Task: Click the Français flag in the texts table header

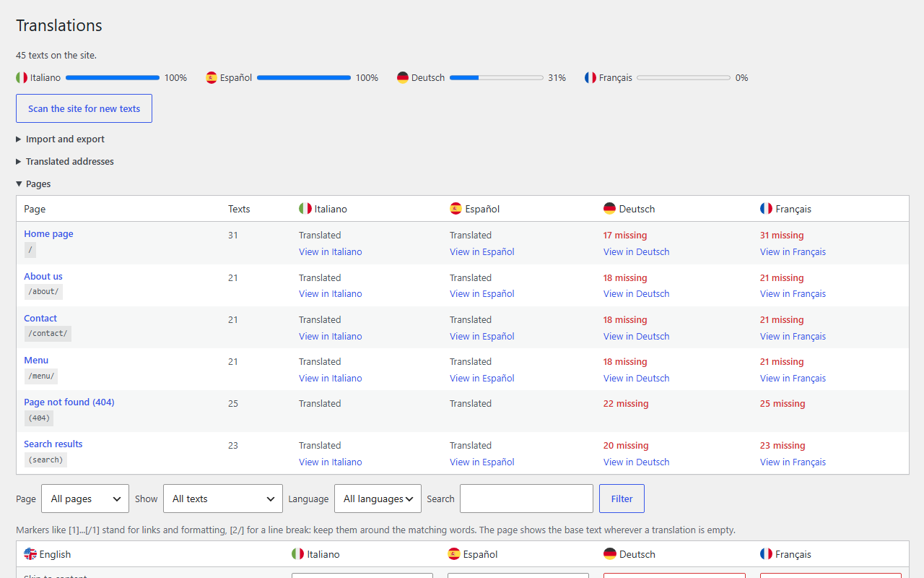Action: click(767, 554)
